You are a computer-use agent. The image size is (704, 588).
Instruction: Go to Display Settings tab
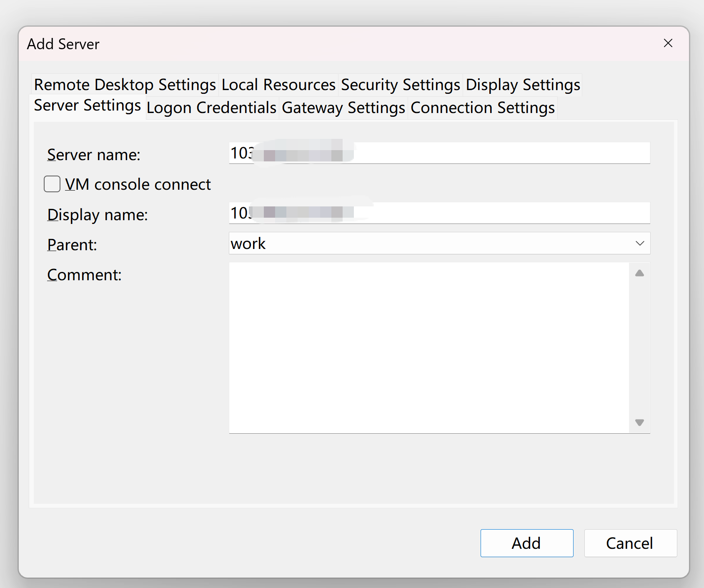tap(523, 85)
